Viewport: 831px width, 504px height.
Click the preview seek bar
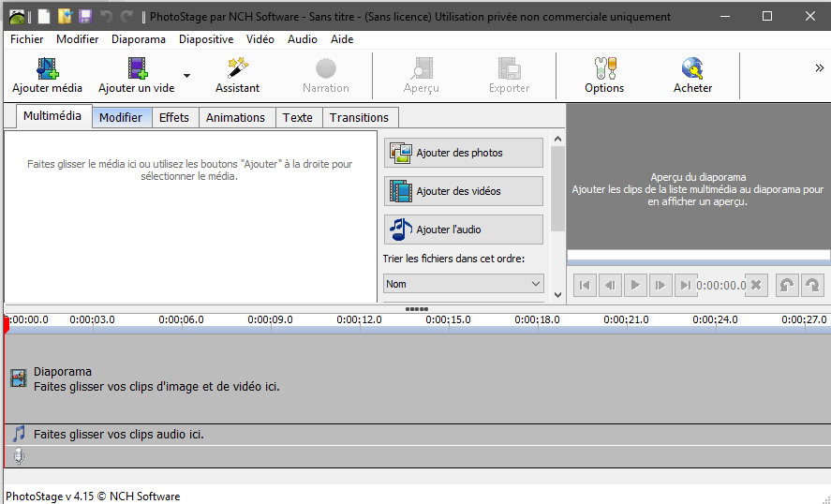pyautogui.click(x=699, y=257)
